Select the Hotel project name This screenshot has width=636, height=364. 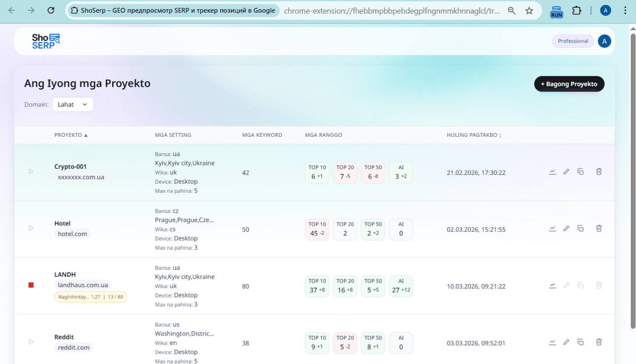[62, 223]
